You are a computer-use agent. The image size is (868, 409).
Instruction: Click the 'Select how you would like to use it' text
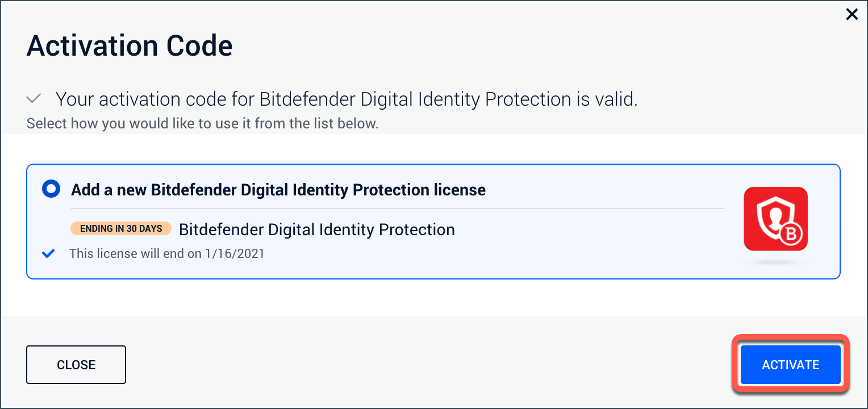[202, 123]
